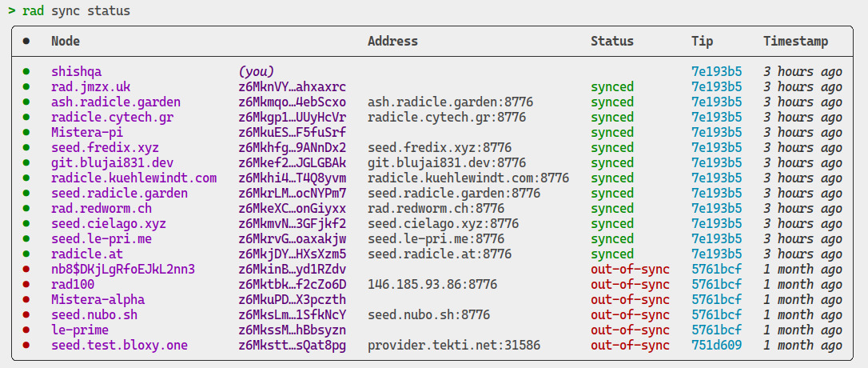Screen dimensions: 868x368
Task: Click the seed.fredix.xyz:8776 address
Action: pos(436,148)
